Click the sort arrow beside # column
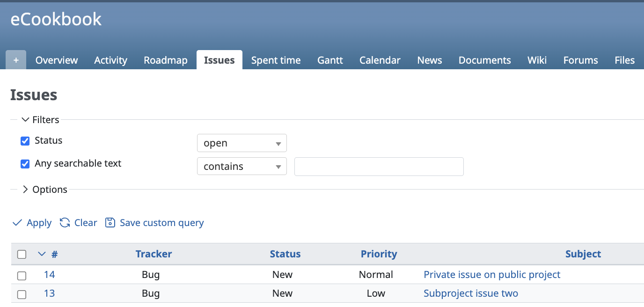Viewport: 644px width, 307px height. coord(42,254)
